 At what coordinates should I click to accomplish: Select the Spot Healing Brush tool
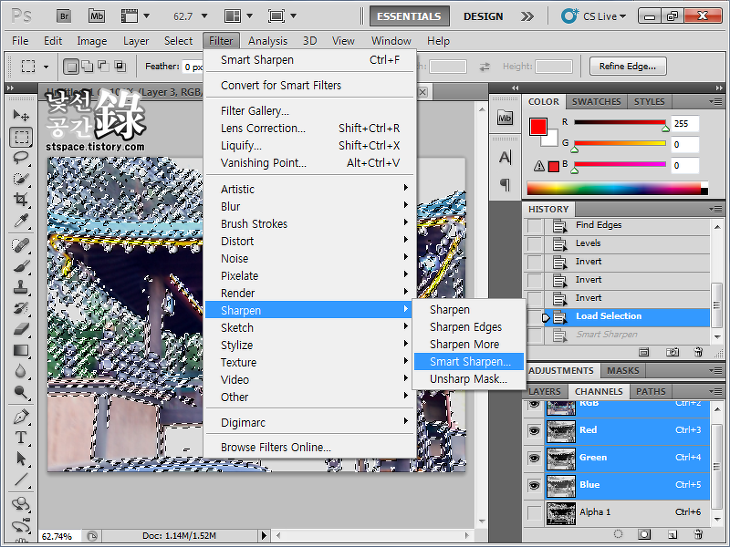21,245
